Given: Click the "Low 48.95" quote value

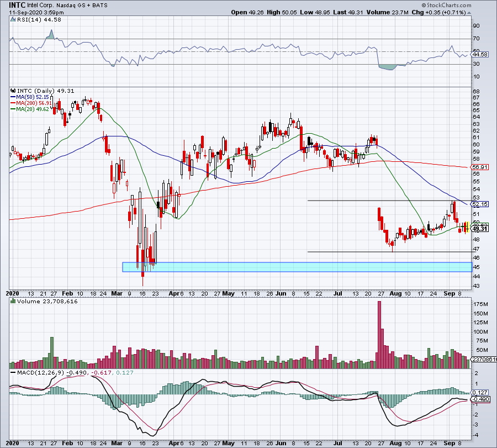Looking at the screenshot, I should (315, 12).
